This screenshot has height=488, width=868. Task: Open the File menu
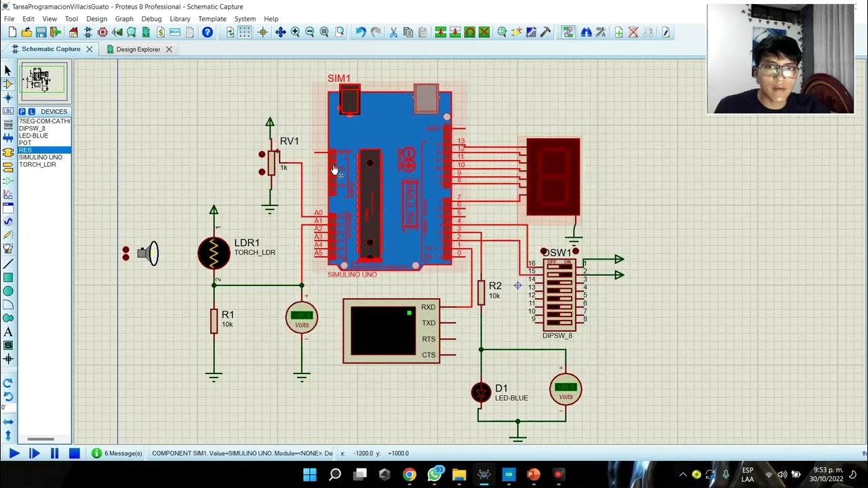pos(9,19)
